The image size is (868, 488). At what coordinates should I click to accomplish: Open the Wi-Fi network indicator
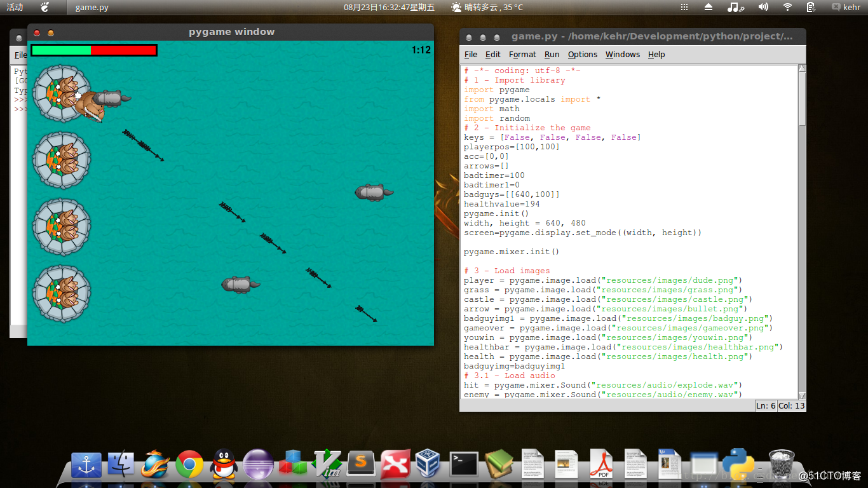click(788, 7)
